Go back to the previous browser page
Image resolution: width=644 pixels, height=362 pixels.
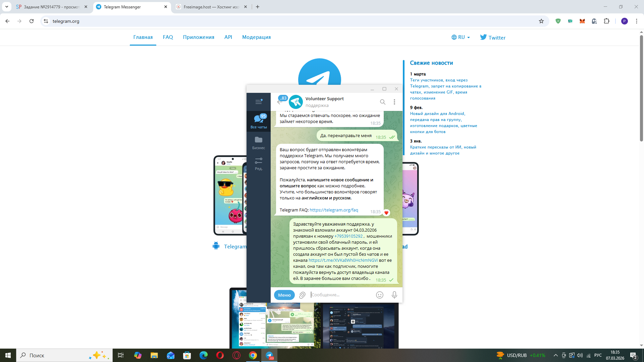point(7,21)
